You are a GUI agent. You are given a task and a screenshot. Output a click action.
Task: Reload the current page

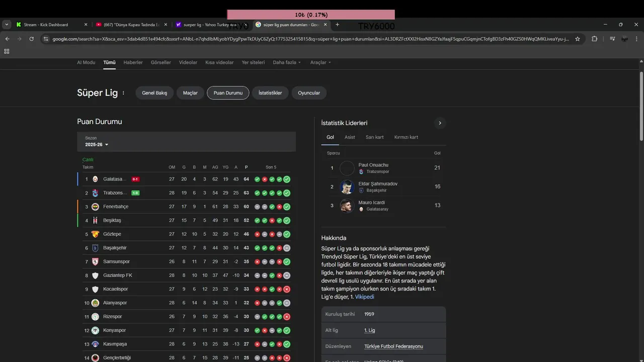[31, 39]
